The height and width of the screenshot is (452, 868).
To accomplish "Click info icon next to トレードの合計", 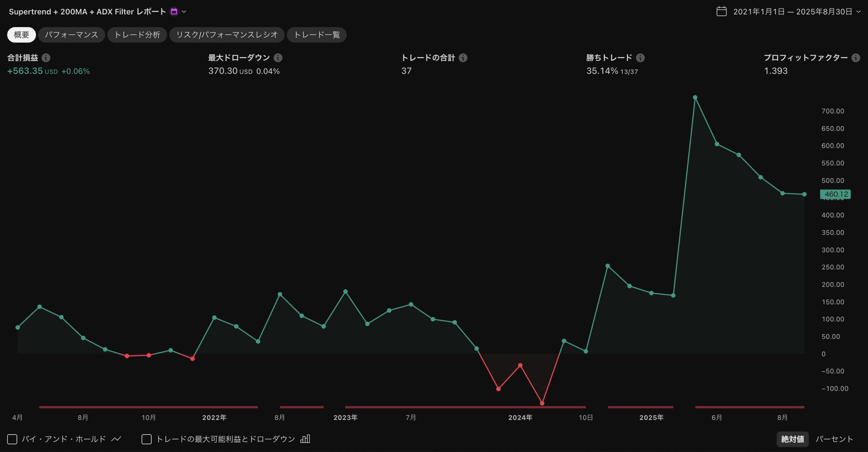I will (x=463, y=58).
